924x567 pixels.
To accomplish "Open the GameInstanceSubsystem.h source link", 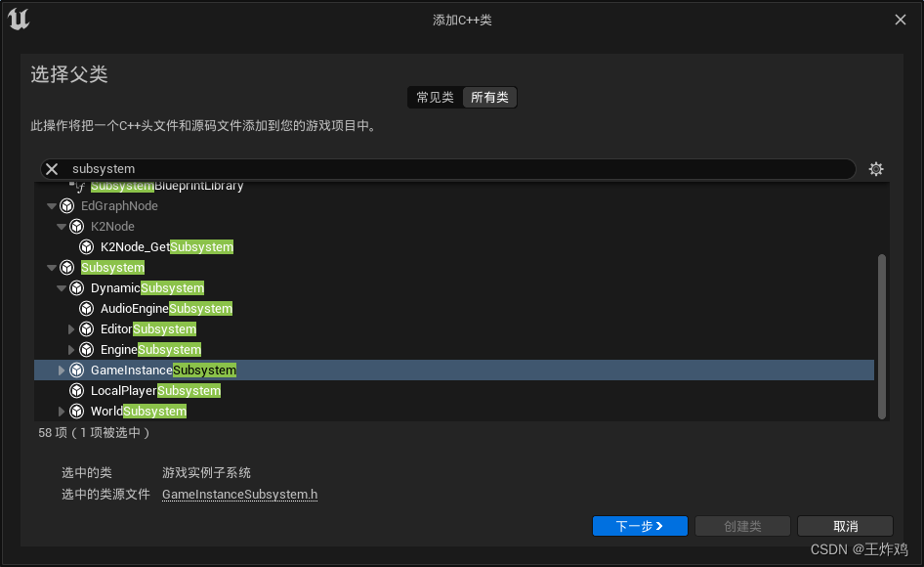I will pos(239,494).
